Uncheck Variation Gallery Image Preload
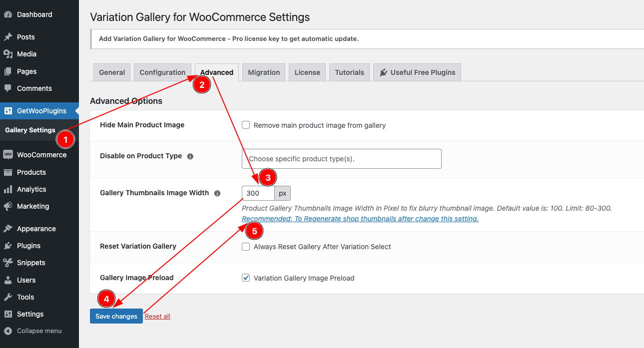 (x=246, y=278)
